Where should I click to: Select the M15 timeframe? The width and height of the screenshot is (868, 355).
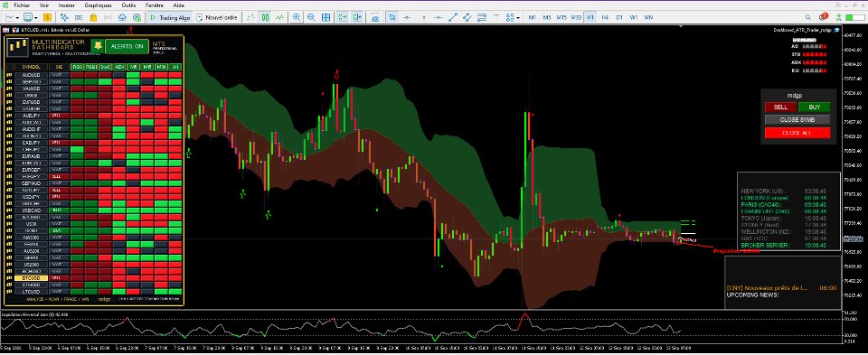coord(561,18)
